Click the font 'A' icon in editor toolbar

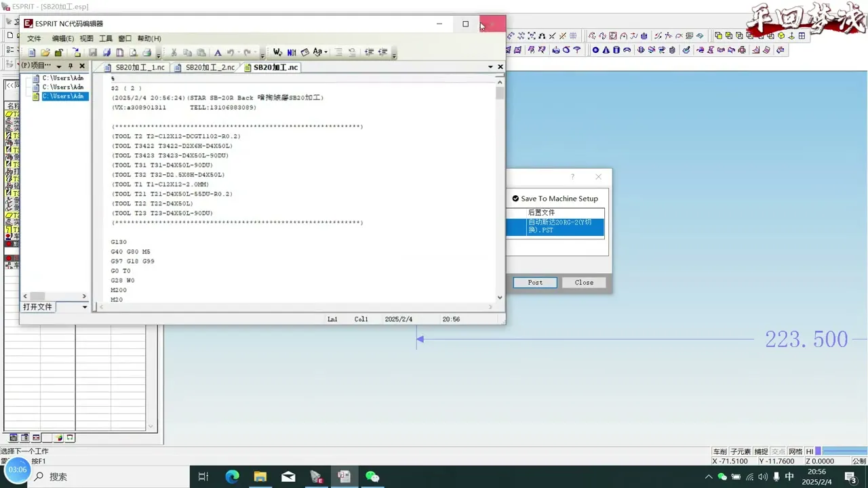tap(218, 52)
